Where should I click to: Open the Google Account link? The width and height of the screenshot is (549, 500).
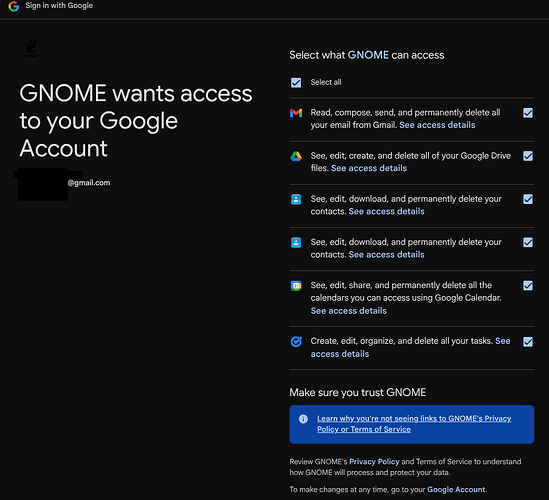tap(456, 489)
